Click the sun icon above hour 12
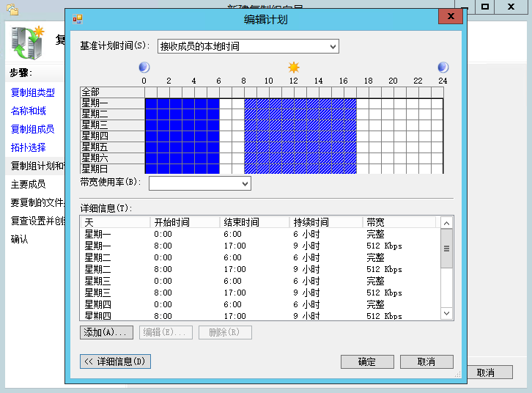Image resolution: width=532 pixels, height=393 pixels. [294, 67]
